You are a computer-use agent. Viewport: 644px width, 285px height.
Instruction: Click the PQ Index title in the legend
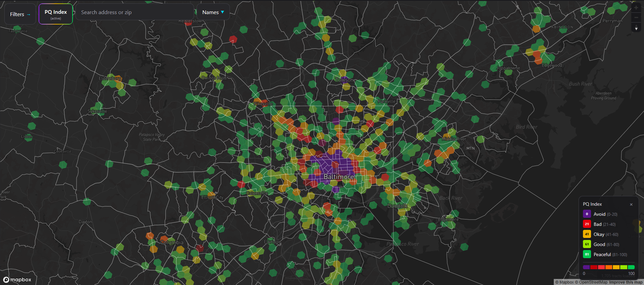tap(592, 204)
